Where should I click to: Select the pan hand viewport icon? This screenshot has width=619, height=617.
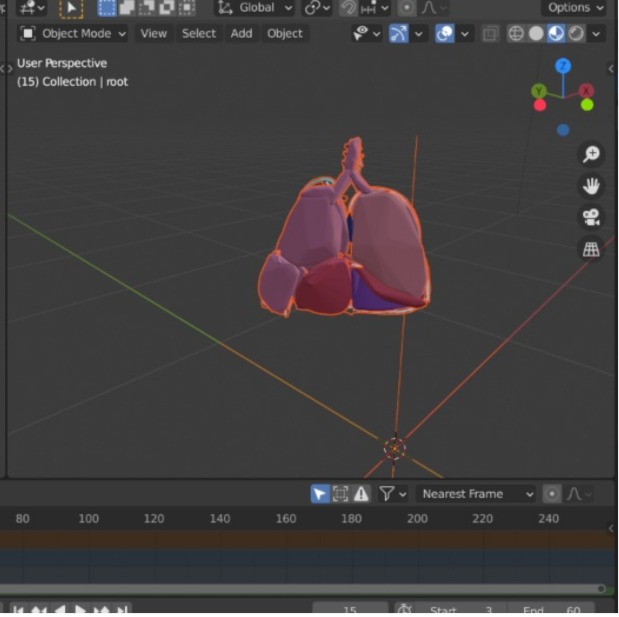coord(591,186)
